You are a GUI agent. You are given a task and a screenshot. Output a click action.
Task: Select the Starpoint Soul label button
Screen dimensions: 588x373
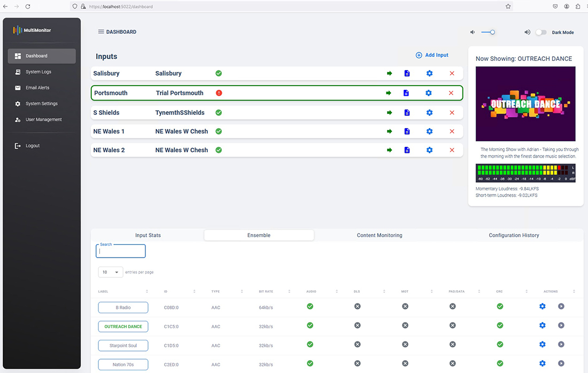point(123,346)
